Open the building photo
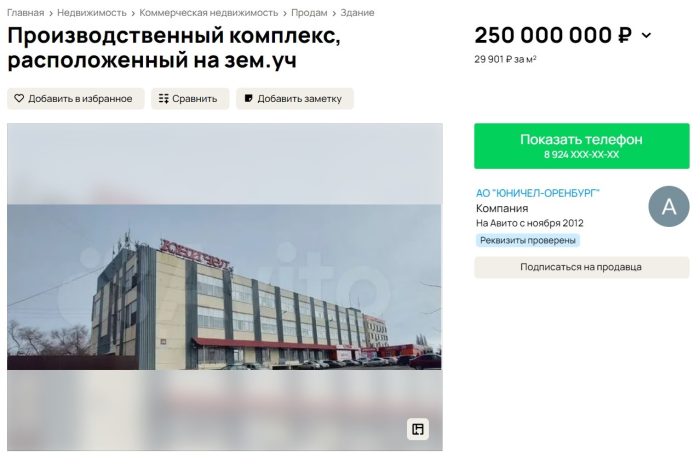The height and width of the screenshot is (467, 700). [x=225, y=287]
